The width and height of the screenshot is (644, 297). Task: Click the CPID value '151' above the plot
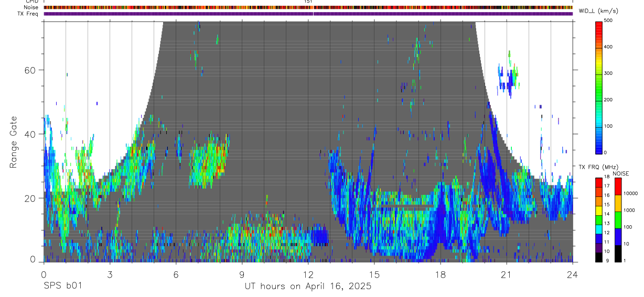(x=308, y=2)
